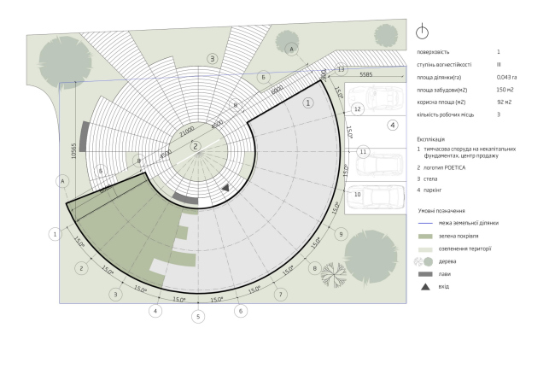
Task: Click the landscaping light green legend swatch
Action: 424,248
